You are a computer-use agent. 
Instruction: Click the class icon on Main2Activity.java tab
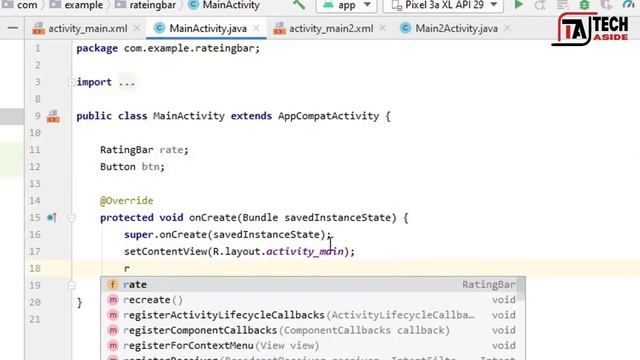click(405, 28)
